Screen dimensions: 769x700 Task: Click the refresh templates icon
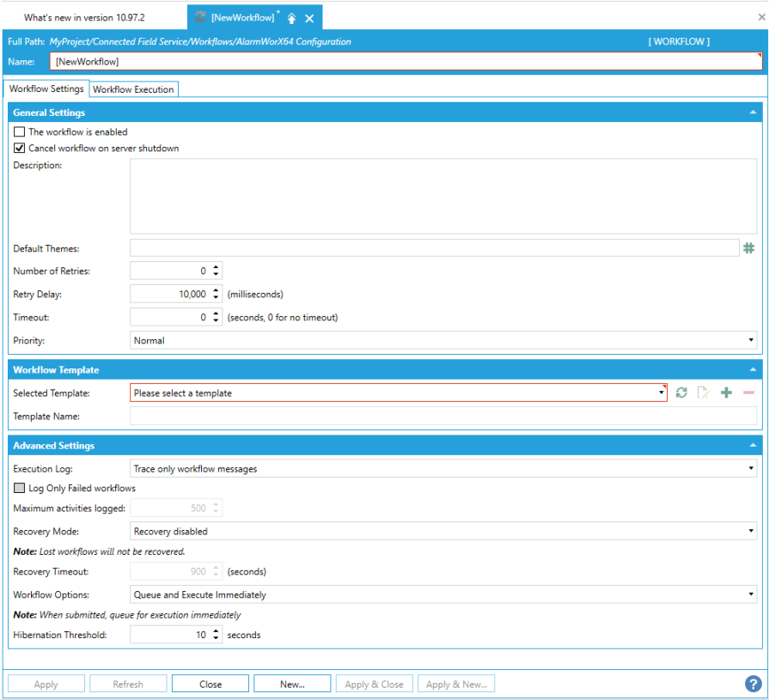(681, 393)
